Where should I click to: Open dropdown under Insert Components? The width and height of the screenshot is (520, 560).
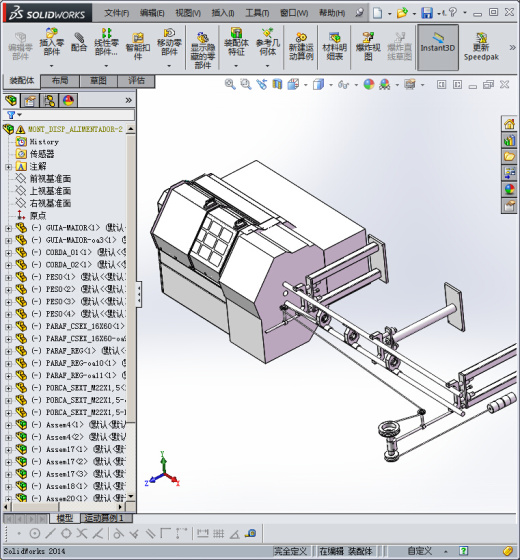coord(51,66)
